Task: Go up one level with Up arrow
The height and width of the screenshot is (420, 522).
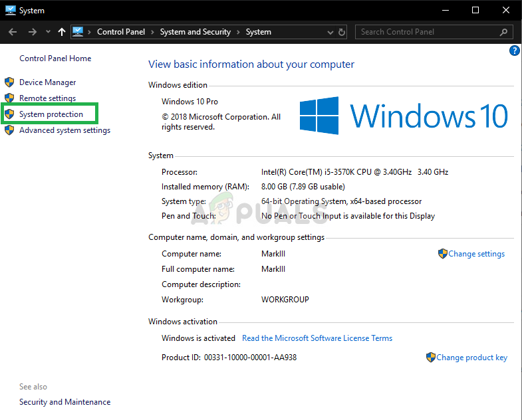Action: (62, 32)
